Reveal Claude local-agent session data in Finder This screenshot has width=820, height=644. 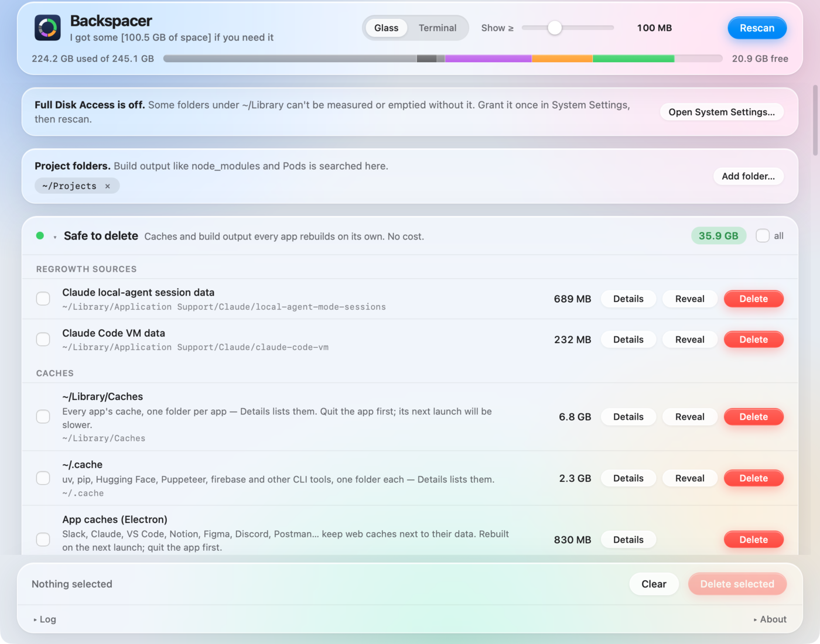(690, 299)
